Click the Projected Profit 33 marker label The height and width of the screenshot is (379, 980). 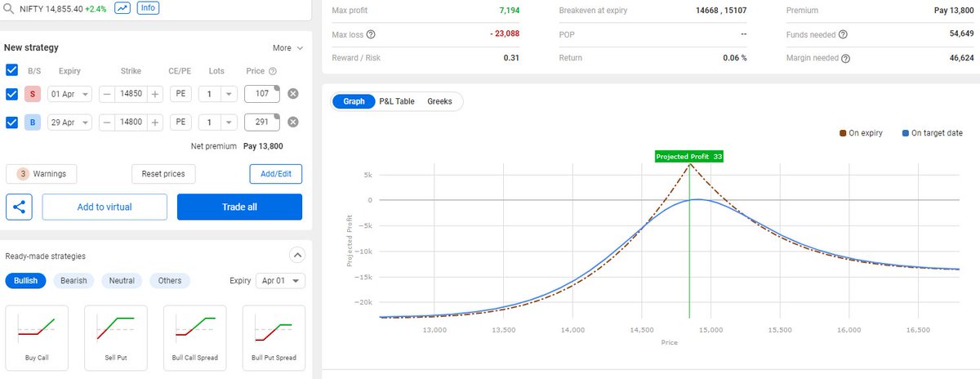click(690, 156)
